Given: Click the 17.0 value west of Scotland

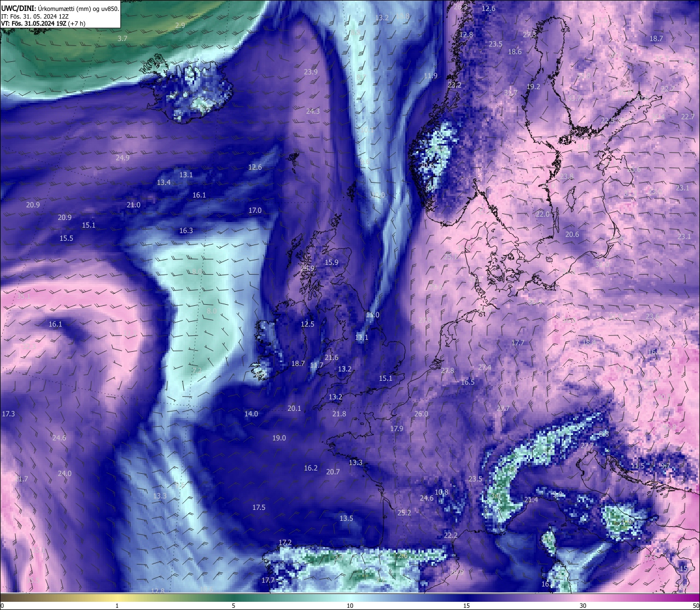Looking at the screenshot, I should click(255, 210).
